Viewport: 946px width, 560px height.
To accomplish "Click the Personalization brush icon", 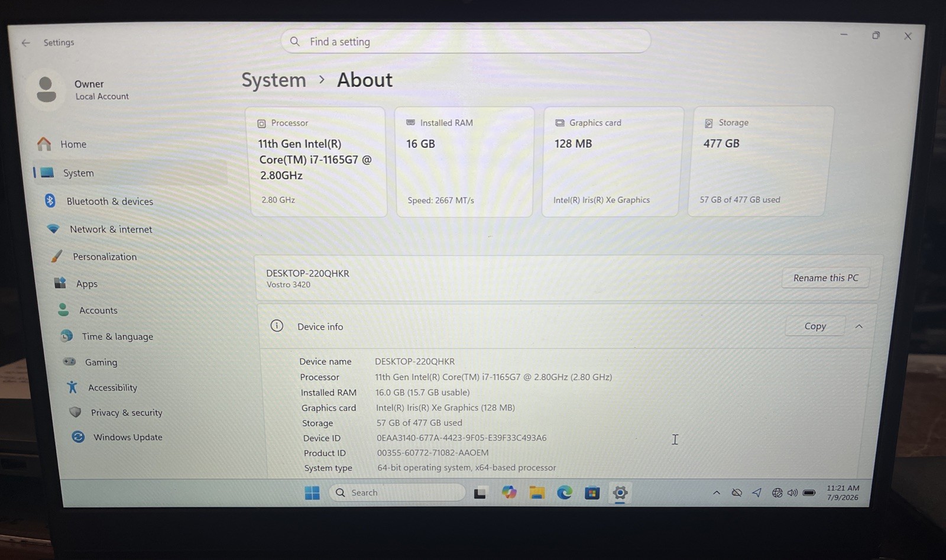I will click(56, 256).
